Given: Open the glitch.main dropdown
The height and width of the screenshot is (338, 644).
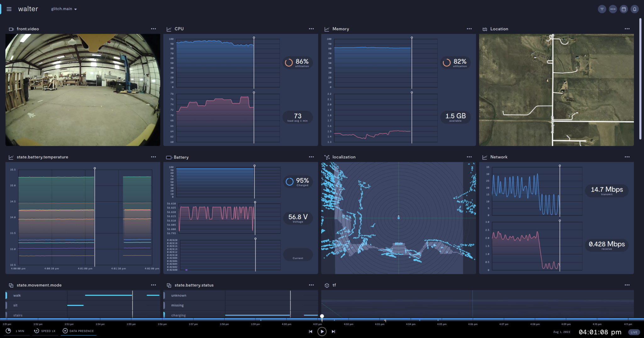Looking at the screenshot, I should 64,9.
